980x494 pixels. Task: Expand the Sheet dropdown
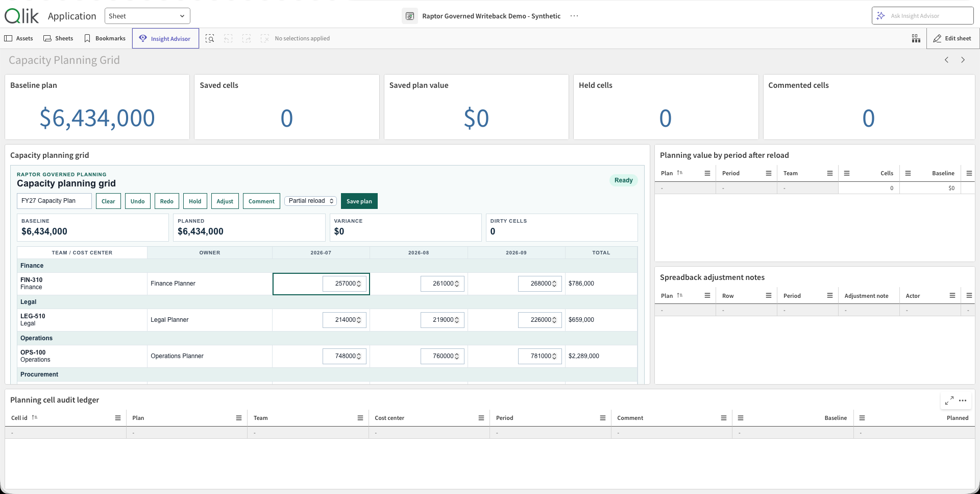[x=147, y=16]
